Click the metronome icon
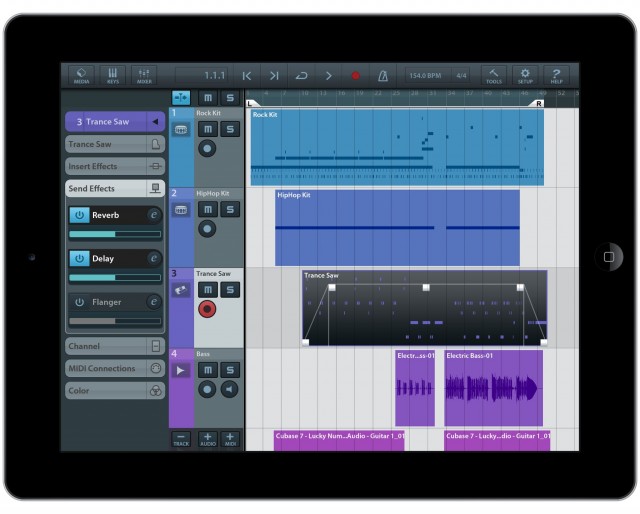This screenshot has height=514, width=640. 382,76
